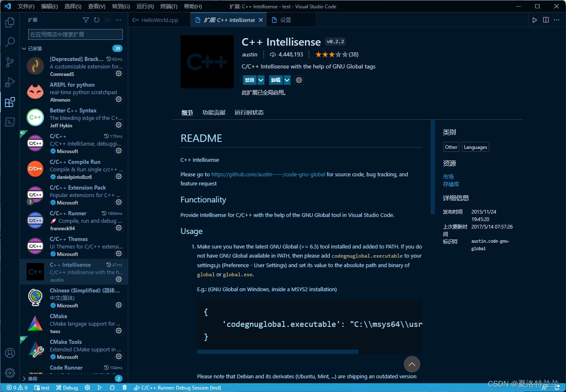Focus the 在应用商店中搜索扩展 search box
The width and height of the screenshot is (566, 392).
click(x=76, y=34)
